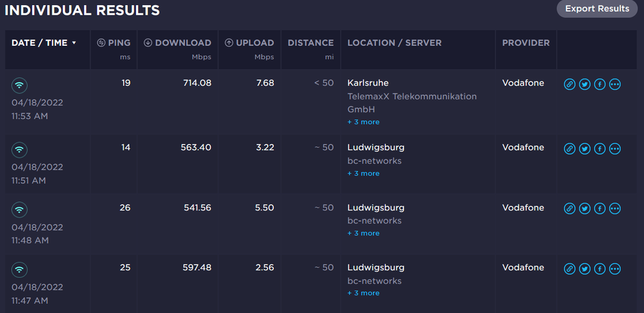The width and height of the screenshot is (644, 313).
Task: Sort the table by Upload column header
Action: (249, 43)
